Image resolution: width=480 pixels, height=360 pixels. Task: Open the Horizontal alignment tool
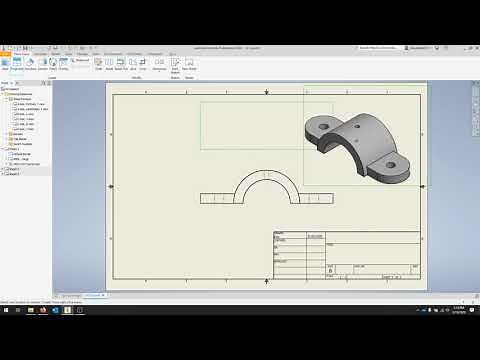coord(159,64)
